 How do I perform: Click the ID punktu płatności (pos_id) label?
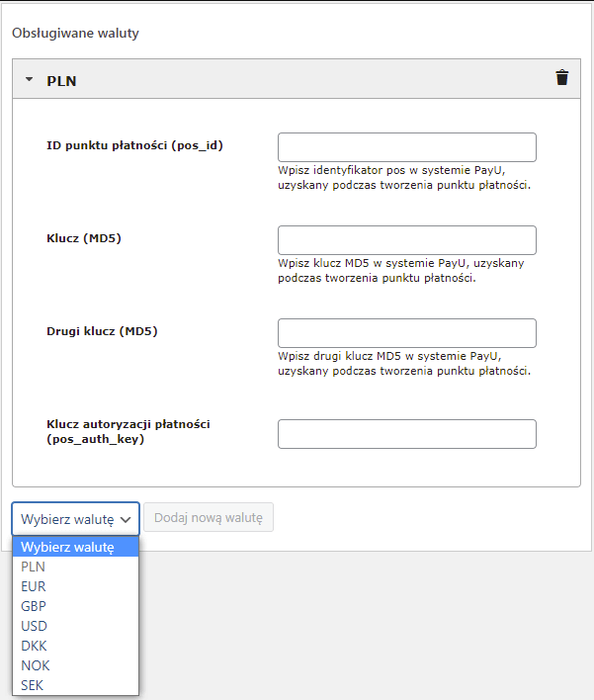[x=134, y=145]
